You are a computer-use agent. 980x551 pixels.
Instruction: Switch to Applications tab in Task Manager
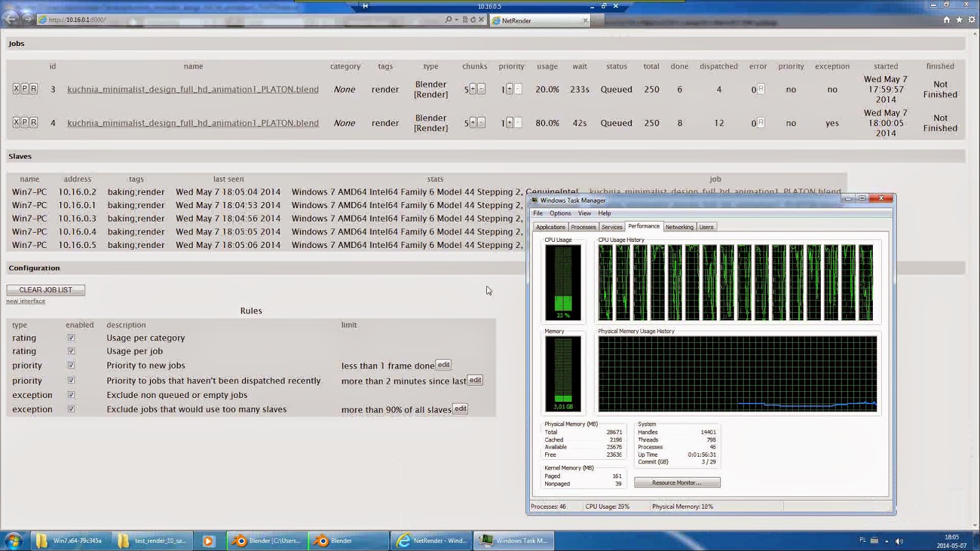point(551,227)
